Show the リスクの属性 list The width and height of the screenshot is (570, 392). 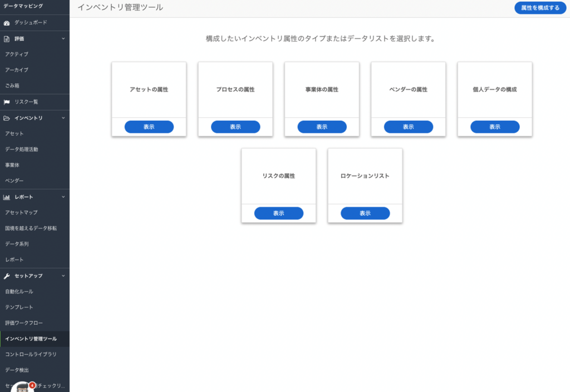pos(278,213)
